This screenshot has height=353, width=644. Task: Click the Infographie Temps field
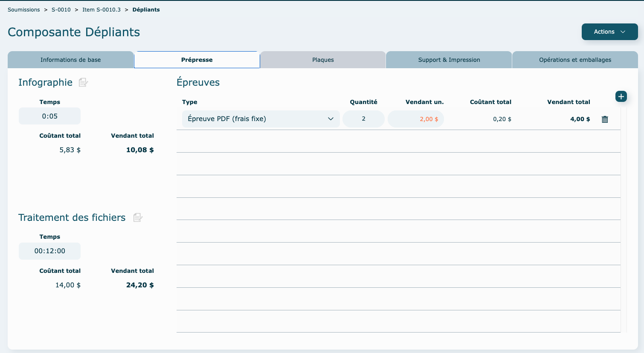tap(49, 116)
